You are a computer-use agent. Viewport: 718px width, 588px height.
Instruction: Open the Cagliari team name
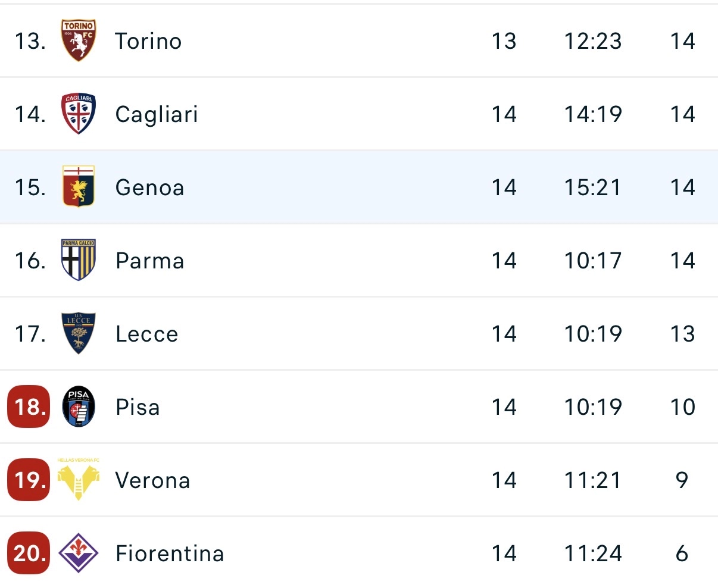tap(157, 114)
